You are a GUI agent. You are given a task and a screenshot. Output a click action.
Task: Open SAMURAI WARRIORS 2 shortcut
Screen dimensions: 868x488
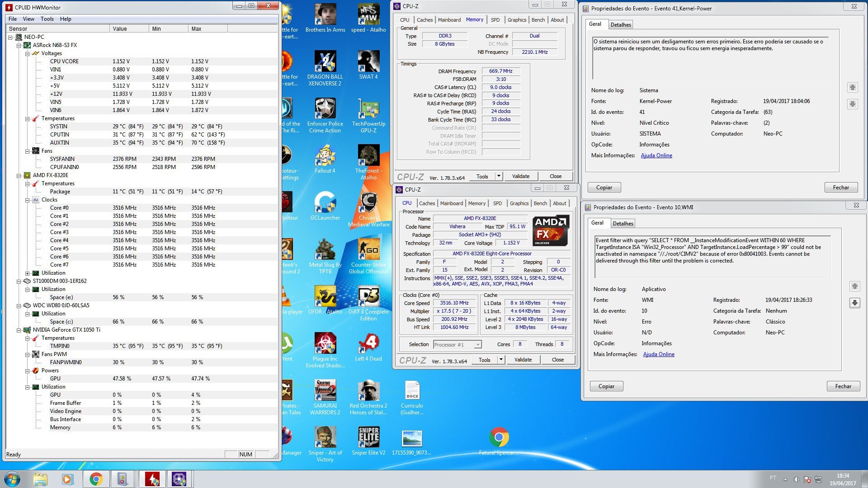tap(325, 397)
